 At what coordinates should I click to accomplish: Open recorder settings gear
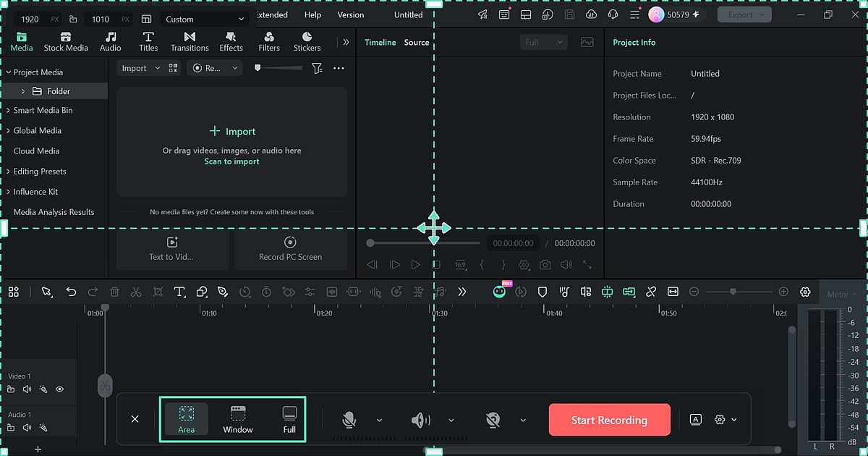[719, 419]
